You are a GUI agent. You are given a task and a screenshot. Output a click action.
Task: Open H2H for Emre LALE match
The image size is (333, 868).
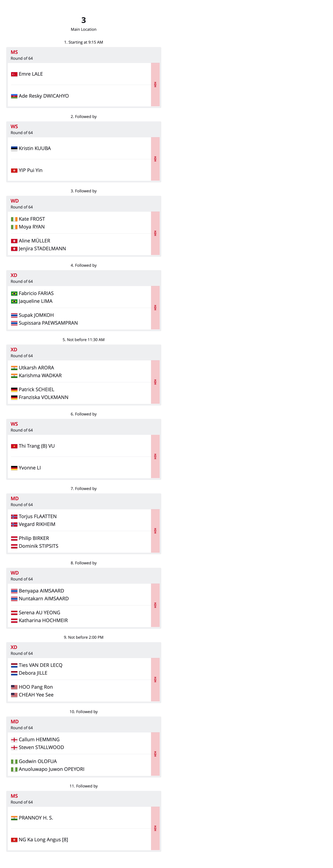tap(155, 85)
